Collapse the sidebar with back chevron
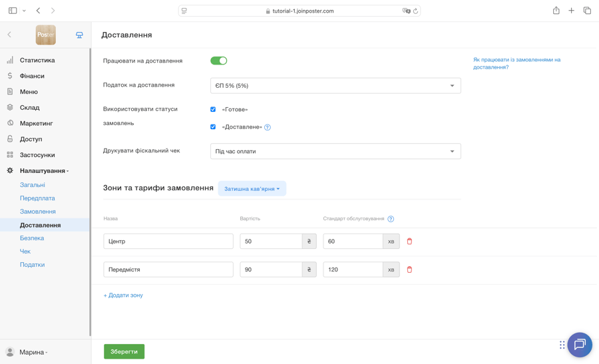The height and width of the screenshot is (364, 599). (x=9, y=35)
